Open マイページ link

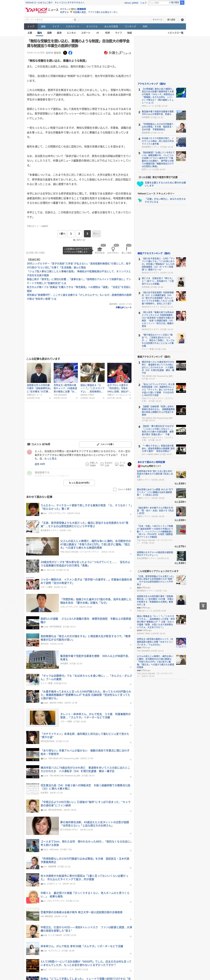pyautogui.click(x=157, y=20)
